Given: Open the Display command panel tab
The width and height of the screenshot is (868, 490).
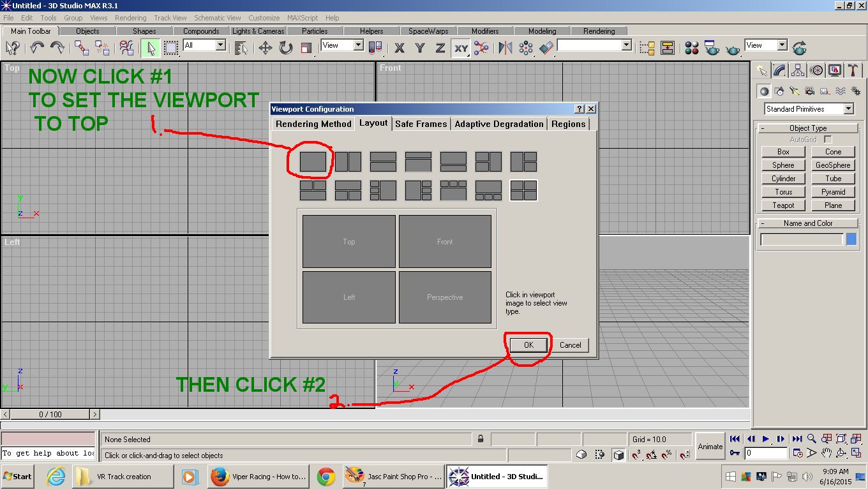Looking at the screenshot, I should pos(835,70).
